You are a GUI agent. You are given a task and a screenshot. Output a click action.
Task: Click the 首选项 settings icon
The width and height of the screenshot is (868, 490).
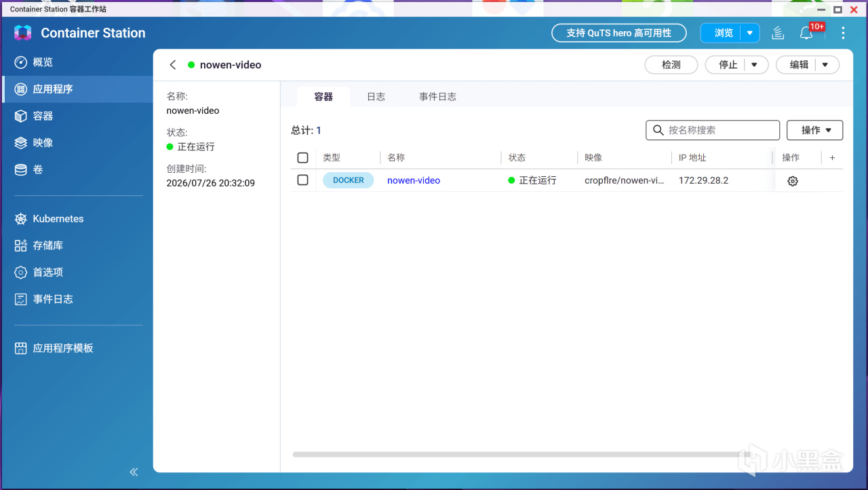[21, 272]
